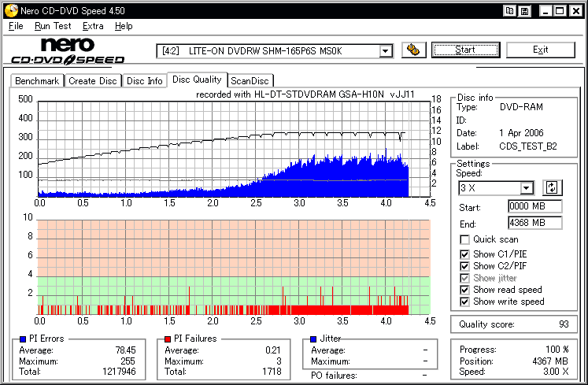
Task: Toggle Show write speed checkbox
Action: click(464, 302)
